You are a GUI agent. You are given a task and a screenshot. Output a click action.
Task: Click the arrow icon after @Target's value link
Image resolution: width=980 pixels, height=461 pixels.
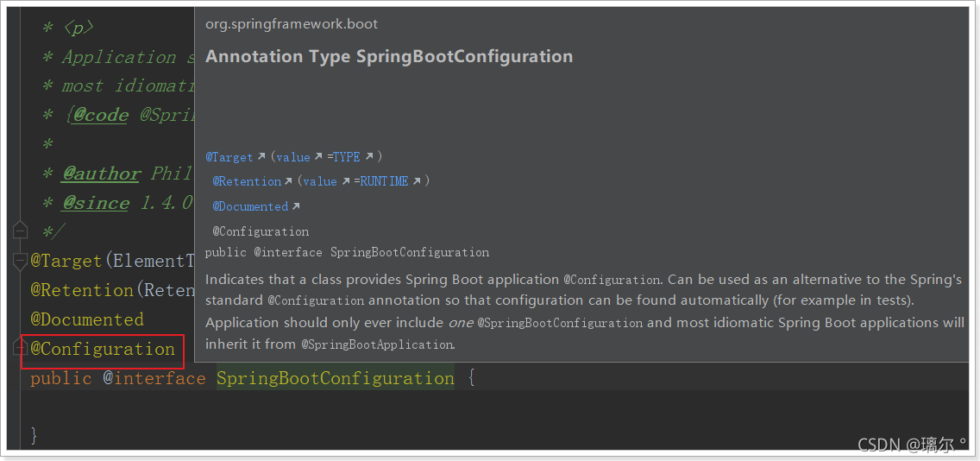pyautogui.click(x=318, y=157)
